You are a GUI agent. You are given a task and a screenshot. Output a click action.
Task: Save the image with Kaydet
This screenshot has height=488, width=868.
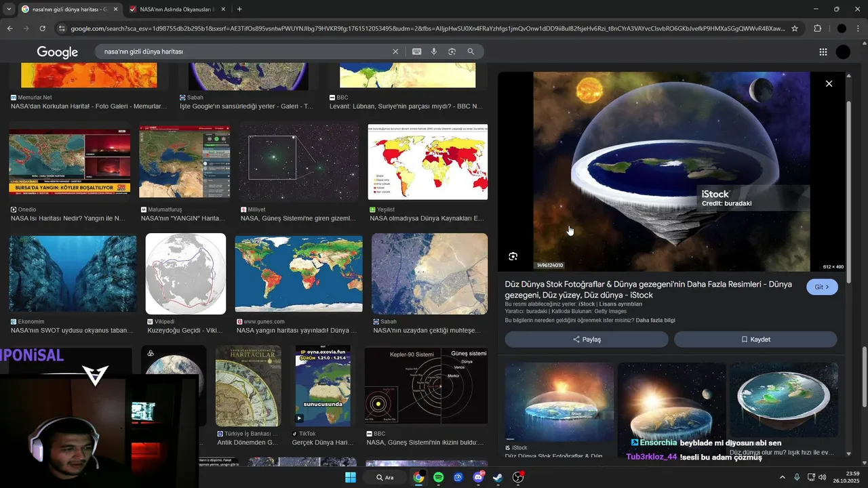click(x=755, y=340)
